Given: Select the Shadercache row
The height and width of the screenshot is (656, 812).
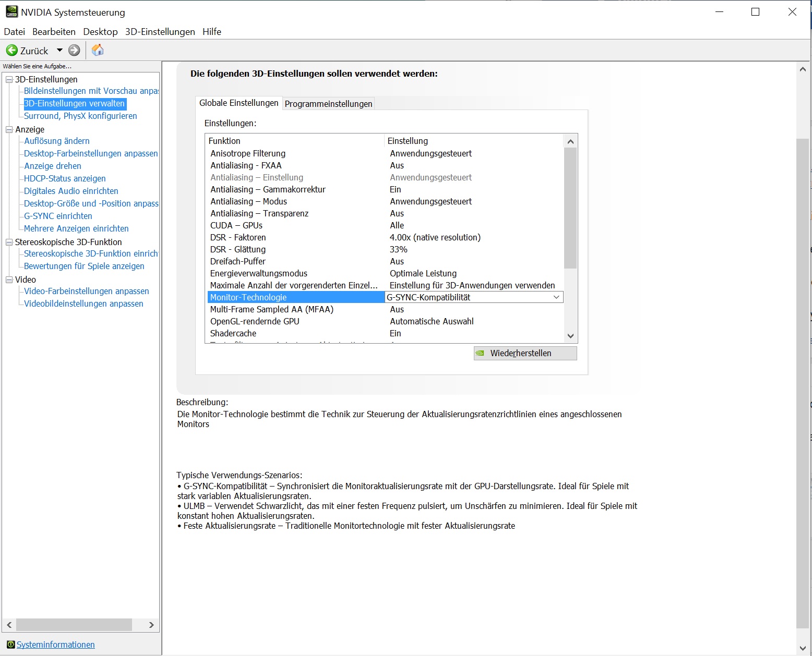Looking at the screenshot, I should (x=385, y=333).
